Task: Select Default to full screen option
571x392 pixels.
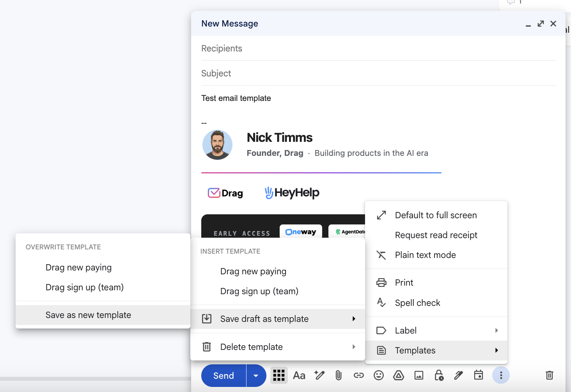Action: 436,215
